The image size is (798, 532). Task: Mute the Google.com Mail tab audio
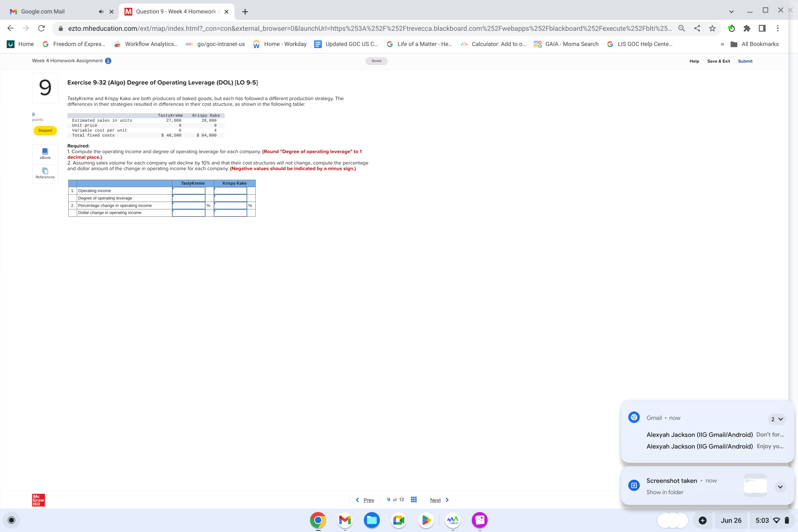tap(101, 12)
